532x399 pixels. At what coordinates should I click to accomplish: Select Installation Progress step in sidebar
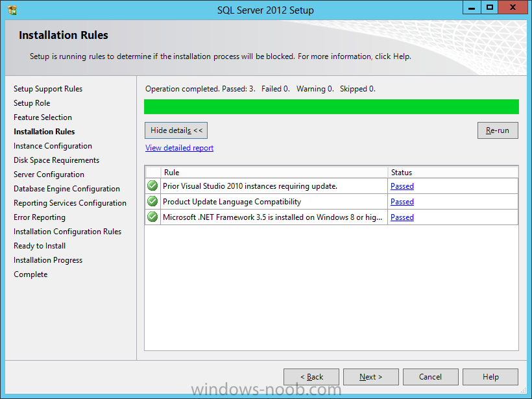click(48, 260)
